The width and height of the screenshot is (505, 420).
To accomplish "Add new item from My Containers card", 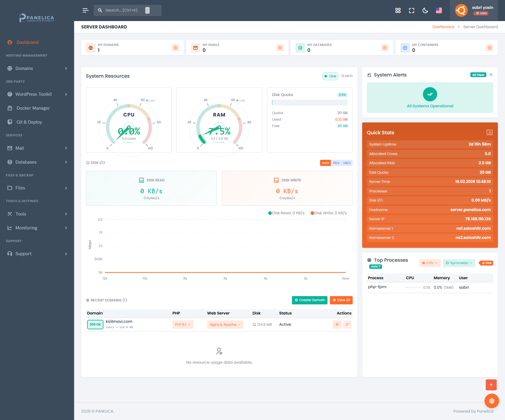I will click(x=489, y=48).
